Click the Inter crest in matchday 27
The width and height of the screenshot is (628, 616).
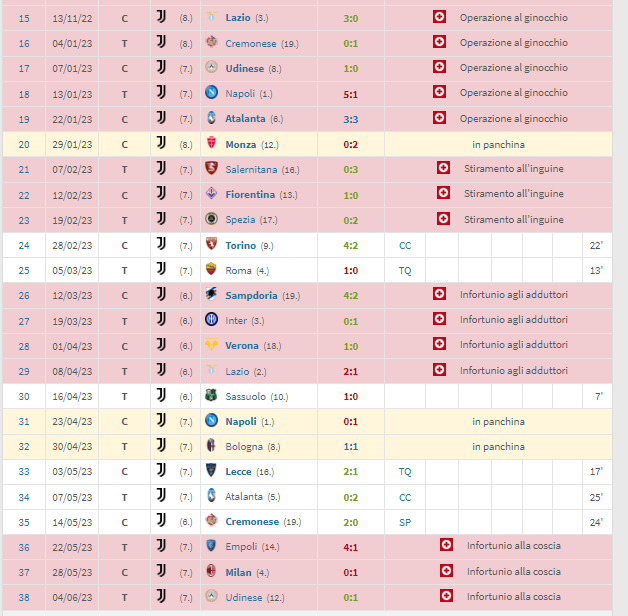211,319
